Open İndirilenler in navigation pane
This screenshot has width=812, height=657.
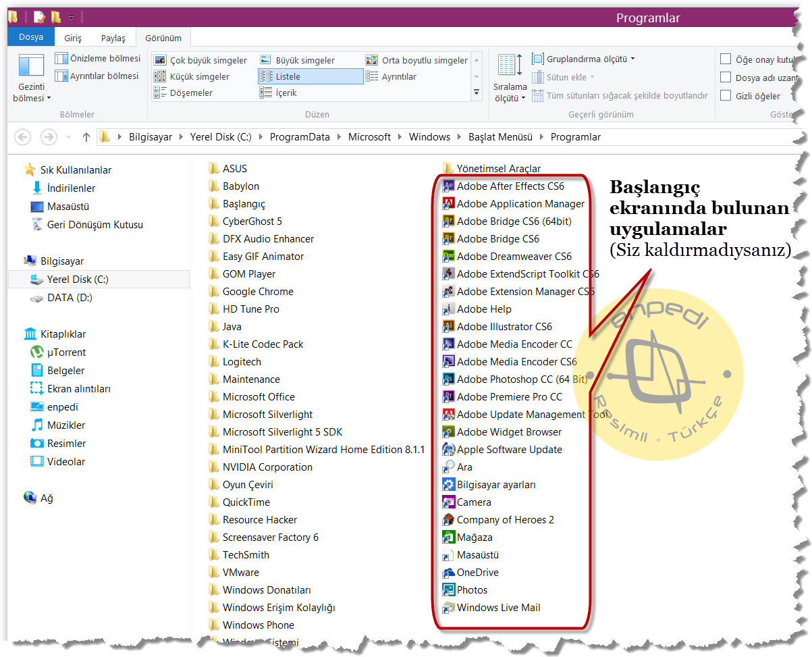pos(63,188)
